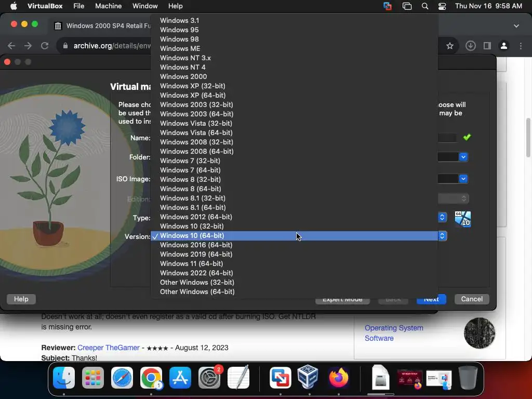The width and height of the screenshot is (532, 399).
Task: Open the Apple menu
Action: pyautogui.click(x=13, y=6)
